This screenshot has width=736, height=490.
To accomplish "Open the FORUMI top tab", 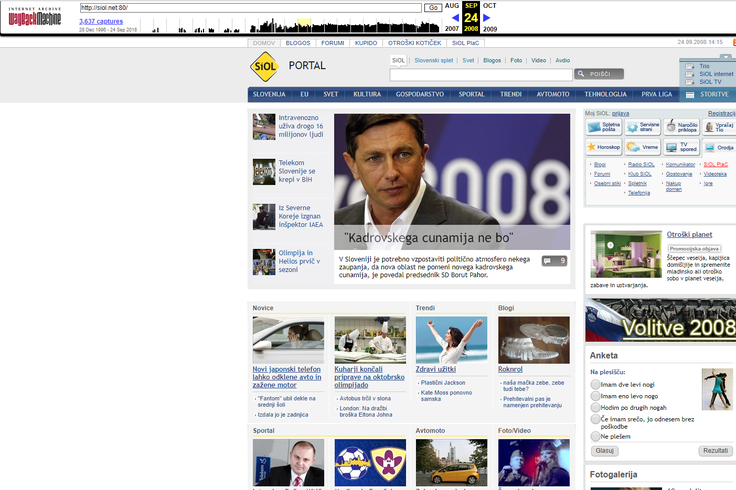I will [x=333, y=43].
